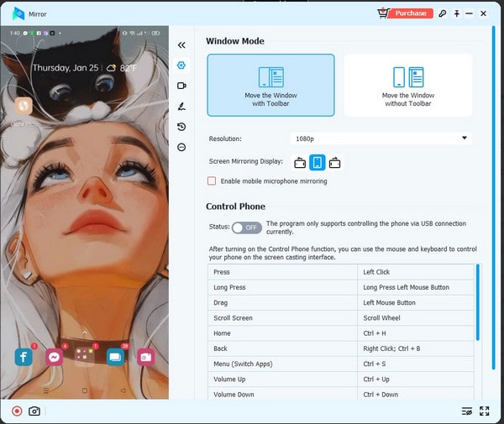Rotate mirroring display left

pos(300,162)
